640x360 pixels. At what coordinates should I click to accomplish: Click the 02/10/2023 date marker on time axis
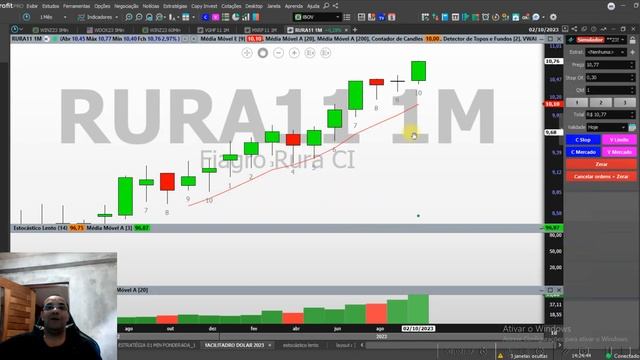coord(418,329)
